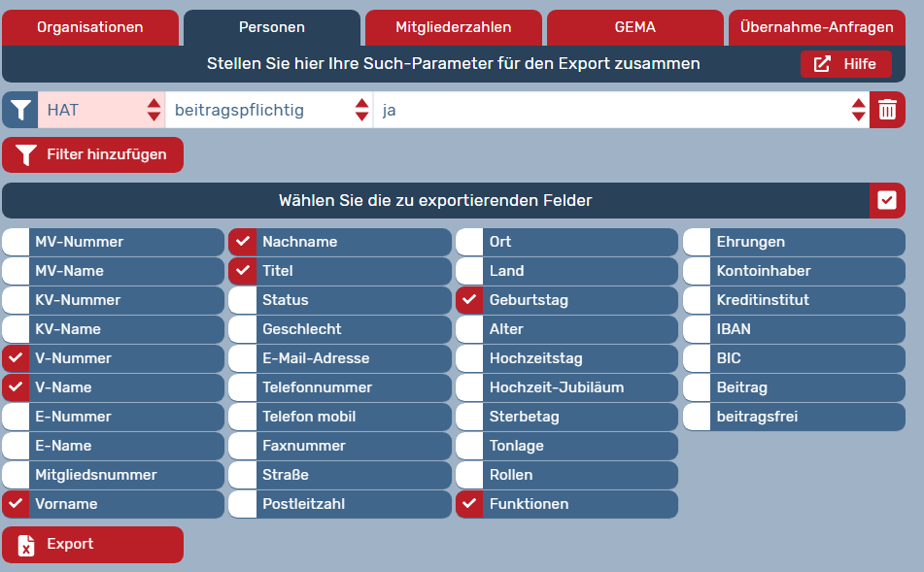
Task: Click the funnel icon in Filter hinzufügen
Action: (x=26, y=154)
